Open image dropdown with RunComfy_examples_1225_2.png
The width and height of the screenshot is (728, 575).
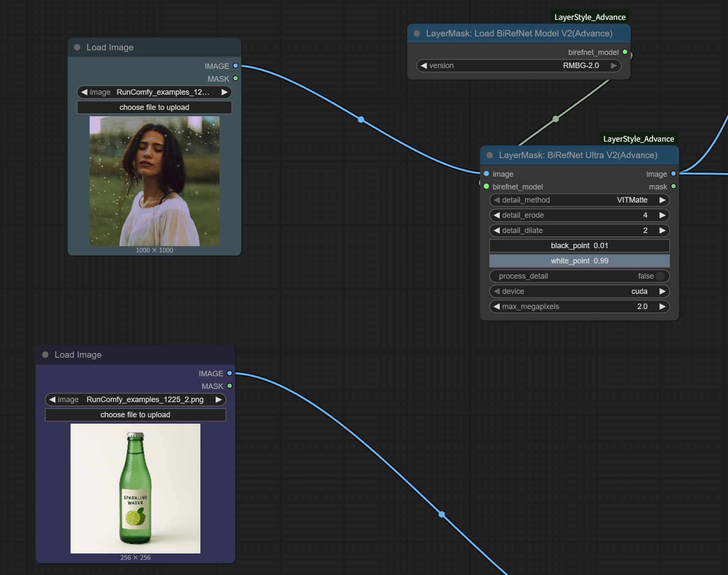click(x=135, y=400)
